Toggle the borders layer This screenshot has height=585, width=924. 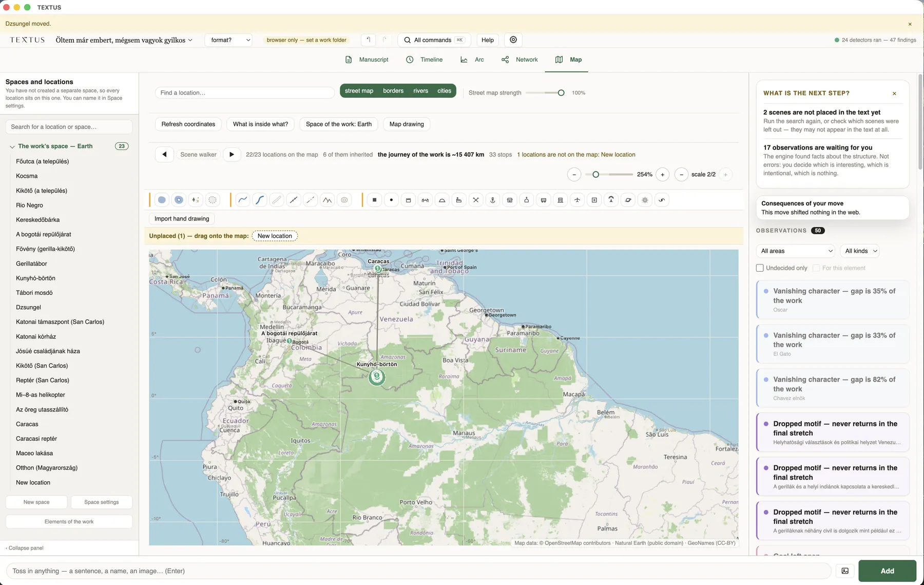point(393,91)
